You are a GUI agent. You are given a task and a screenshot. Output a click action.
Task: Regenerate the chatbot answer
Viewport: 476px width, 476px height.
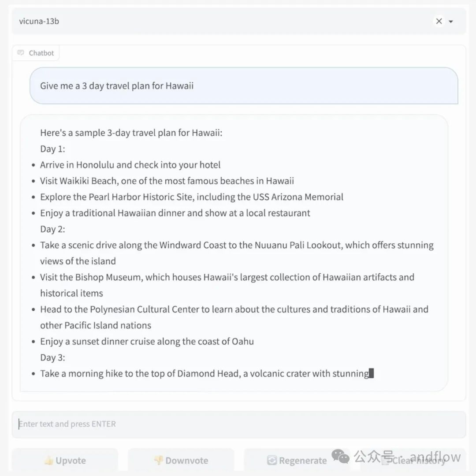tap(297, 461)
